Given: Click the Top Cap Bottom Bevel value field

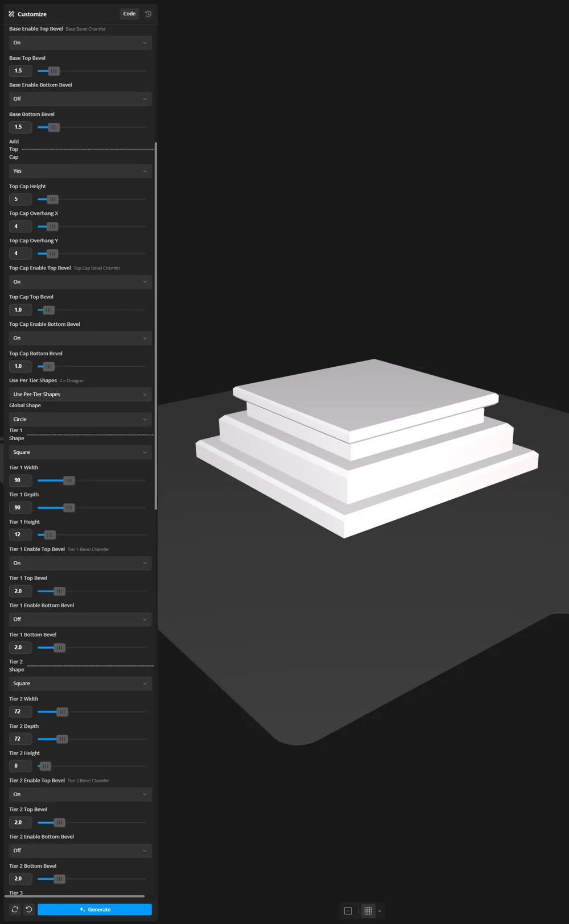Looking at the screenshot, I should pos(20,366).
